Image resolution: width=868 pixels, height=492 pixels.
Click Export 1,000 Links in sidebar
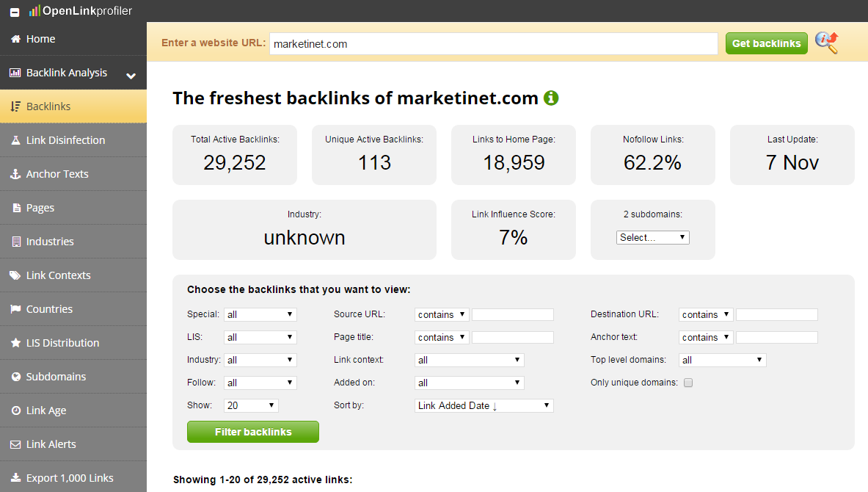(x=73, y=477)
